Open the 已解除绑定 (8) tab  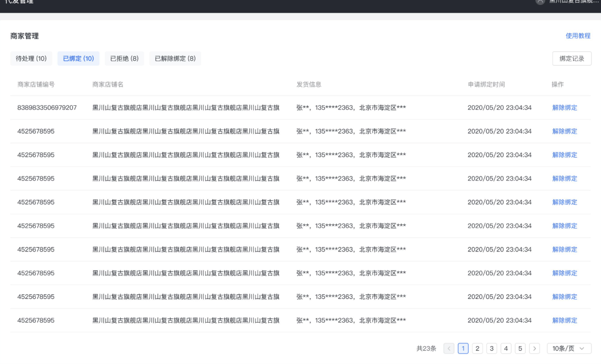point(175,58)
